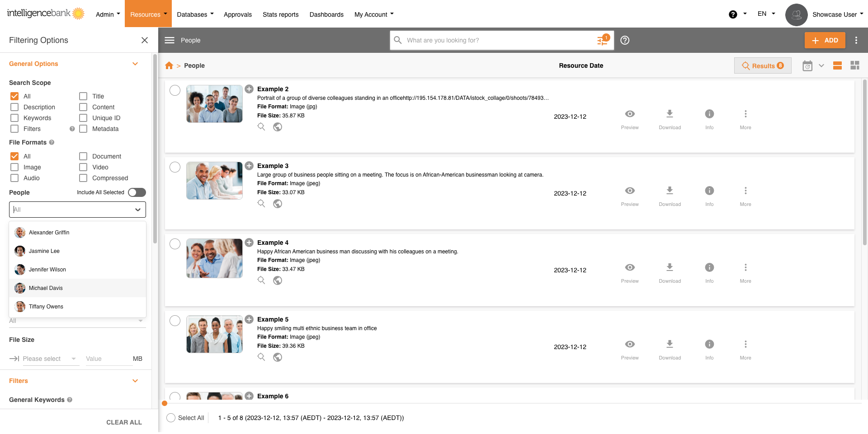
Task: Click the globe icon under Example 5
Action: 278,357
